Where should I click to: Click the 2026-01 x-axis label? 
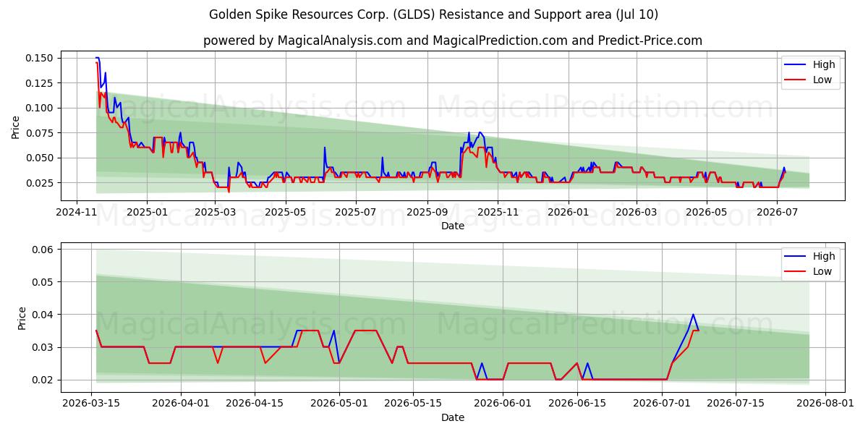point(568,212)
